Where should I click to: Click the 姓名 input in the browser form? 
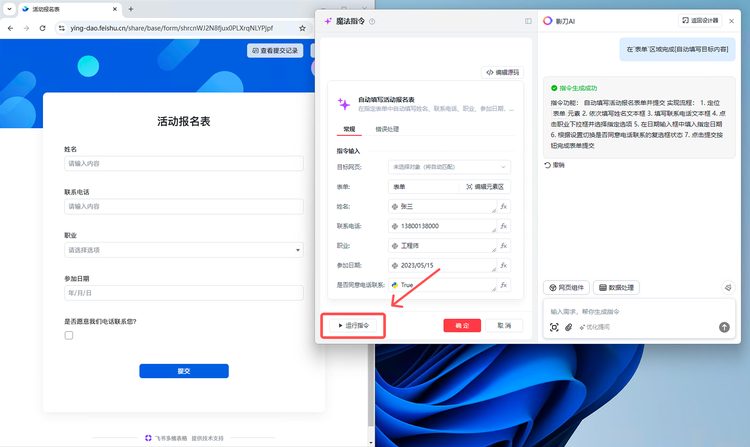coord(184,164)
